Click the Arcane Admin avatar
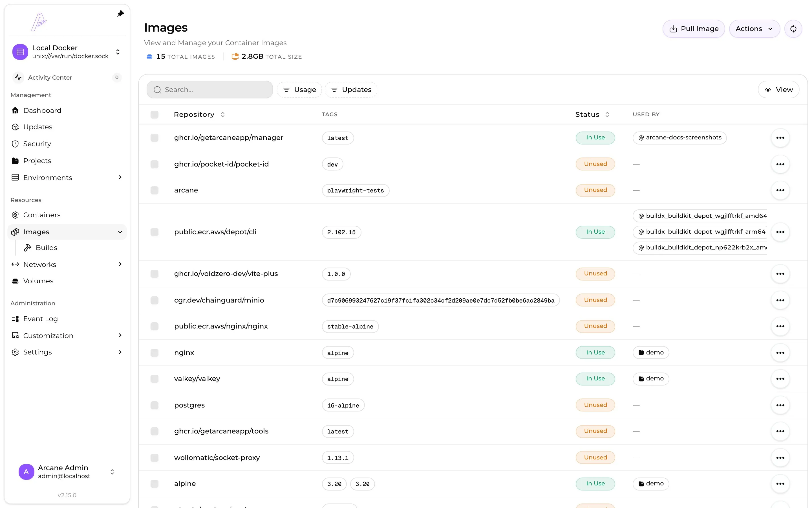This screenshot has width=812, height=508. point(26,472)
